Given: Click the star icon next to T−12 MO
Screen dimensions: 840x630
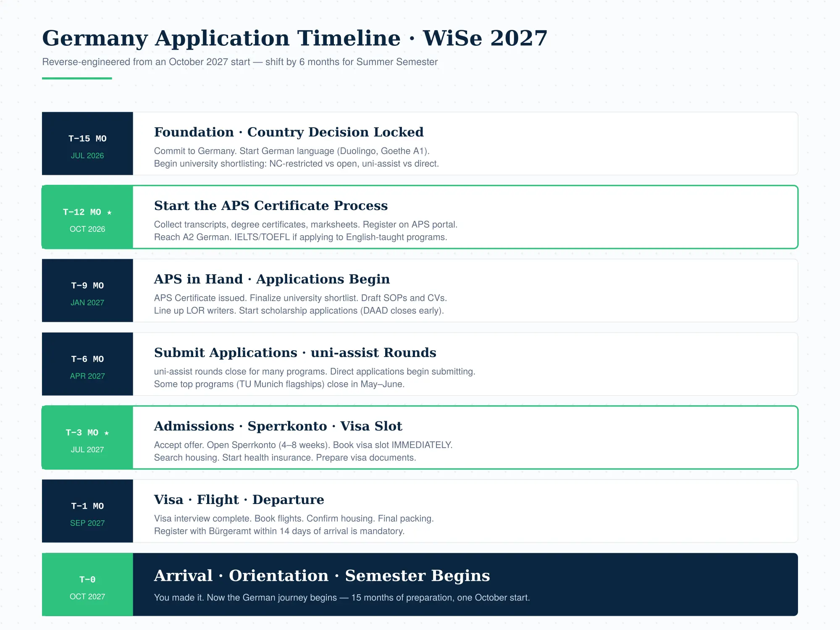Looking at the screenshot, I should pos(109,213).
